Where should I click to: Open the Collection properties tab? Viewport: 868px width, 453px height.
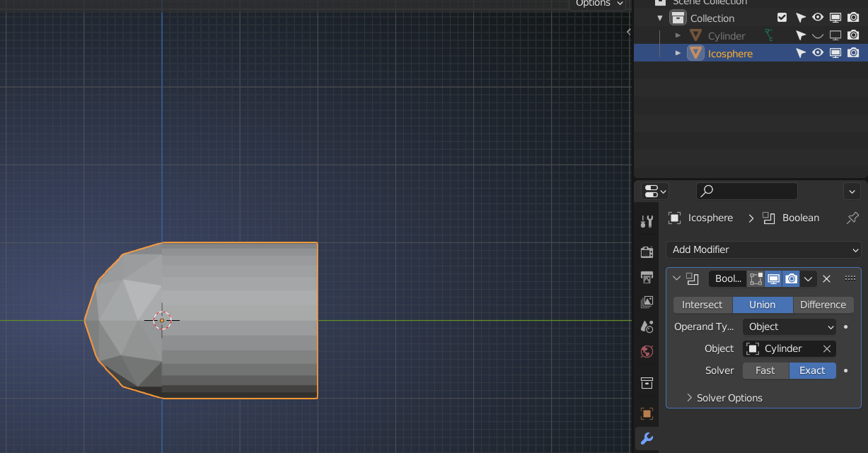coord(647,383)
